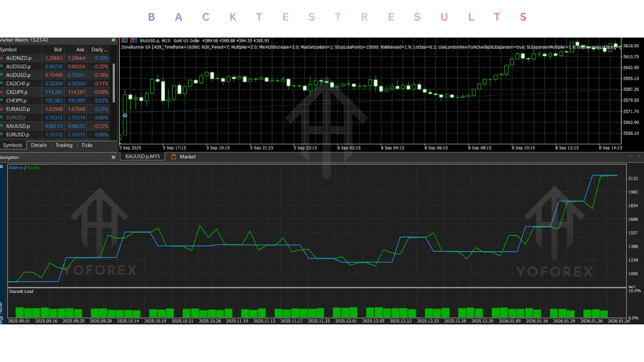Click the bid price 0.70499

pyautogui.click(x=54, y=75)
